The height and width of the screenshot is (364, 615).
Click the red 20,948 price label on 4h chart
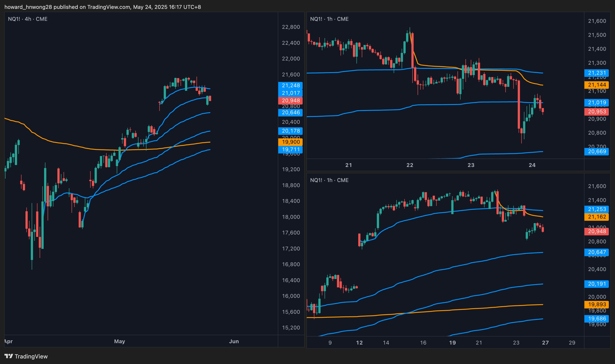(x=290, y=101)
